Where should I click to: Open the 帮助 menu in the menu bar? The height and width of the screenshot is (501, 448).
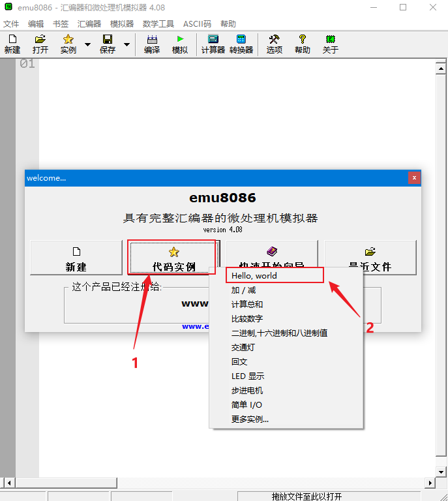(228, 24)
